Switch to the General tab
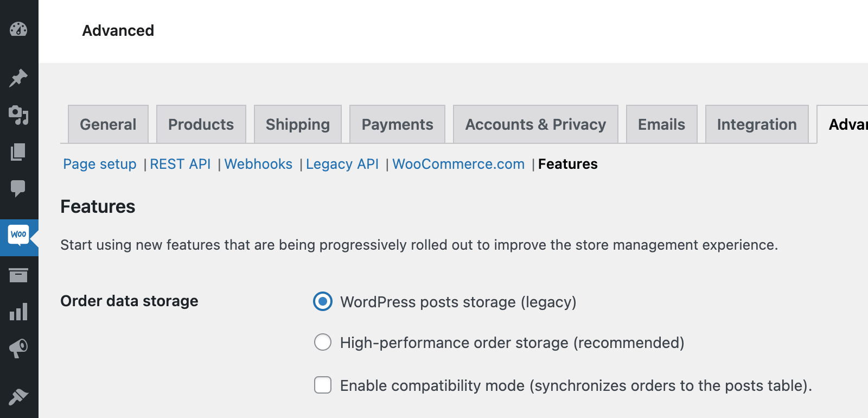Image resolution: width=868 pixels, height=418 pixels. (108, 124)
